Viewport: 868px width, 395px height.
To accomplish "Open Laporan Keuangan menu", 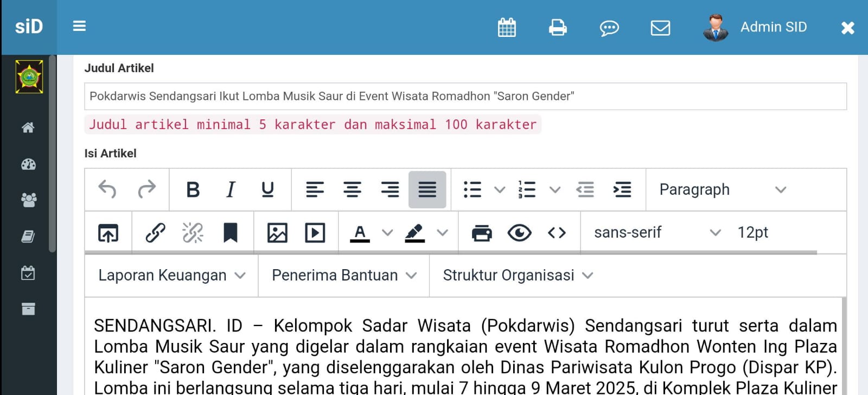I will [172, 275].
